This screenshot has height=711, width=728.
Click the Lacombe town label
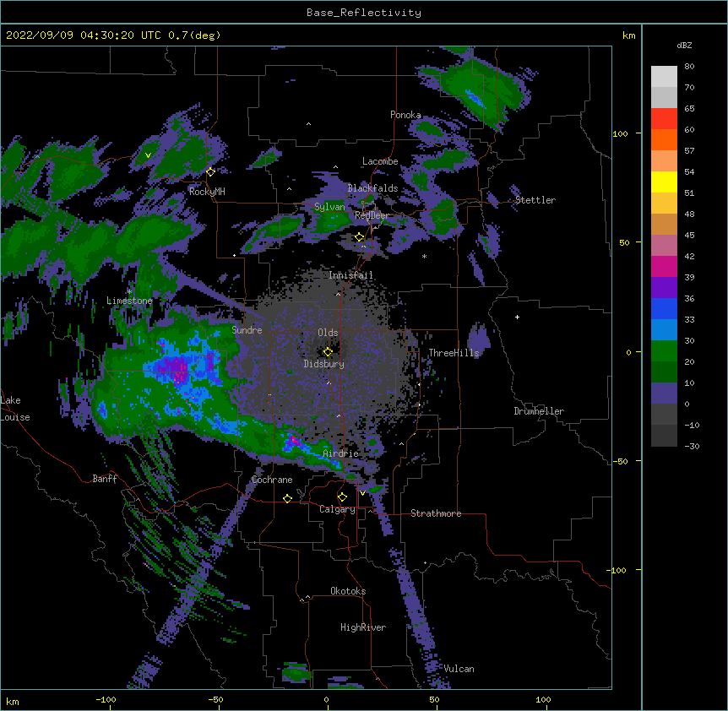pyautogui.click(x=380, y=161)
